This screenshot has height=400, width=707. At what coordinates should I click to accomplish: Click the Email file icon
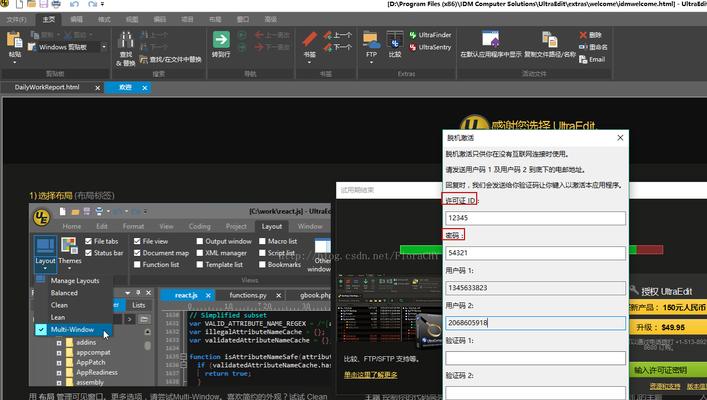583,59
